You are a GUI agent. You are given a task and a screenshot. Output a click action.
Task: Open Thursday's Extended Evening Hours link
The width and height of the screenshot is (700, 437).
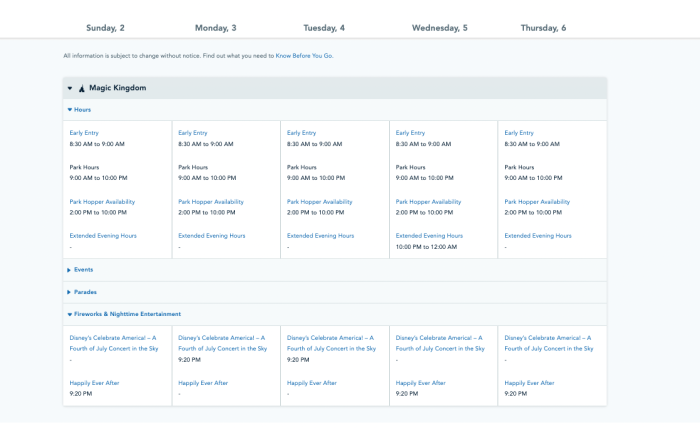click(x=538, y=236)
